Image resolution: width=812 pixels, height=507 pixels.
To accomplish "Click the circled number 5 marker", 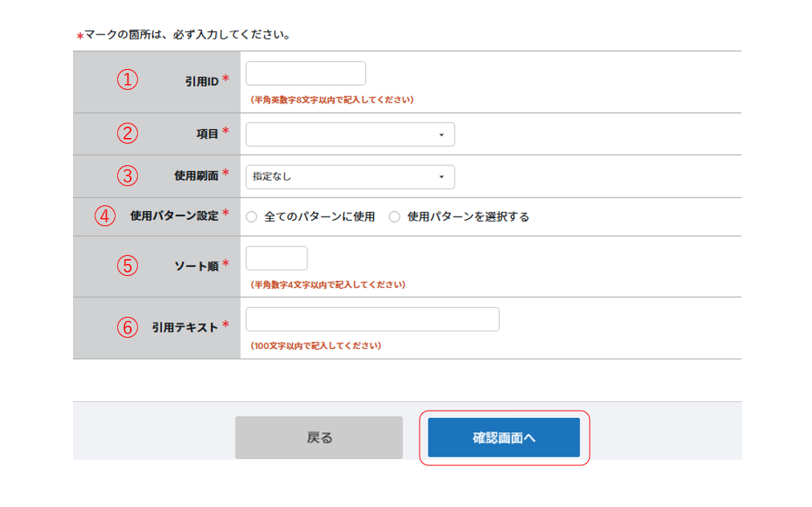I will (x=127, y=266).
